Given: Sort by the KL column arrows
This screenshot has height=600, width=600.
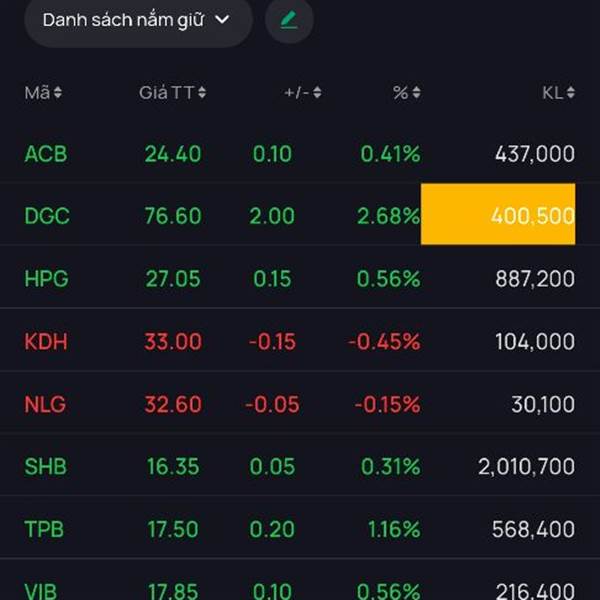Looking at the screenshot, I should [x=570, y=93].
